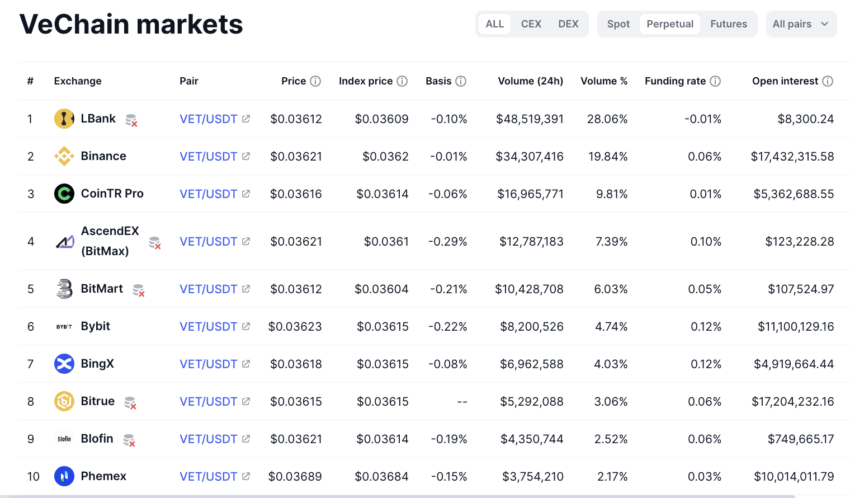Click the external link icon in Bybit row
Viewport: 850px width, 498px height.
[x=246, y=326]
